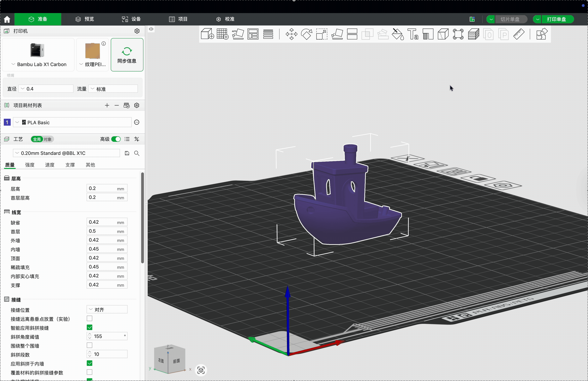Click the 同步信息 sync button
Viewport: 588px width, 381px height.
click(x=127, y=55)
